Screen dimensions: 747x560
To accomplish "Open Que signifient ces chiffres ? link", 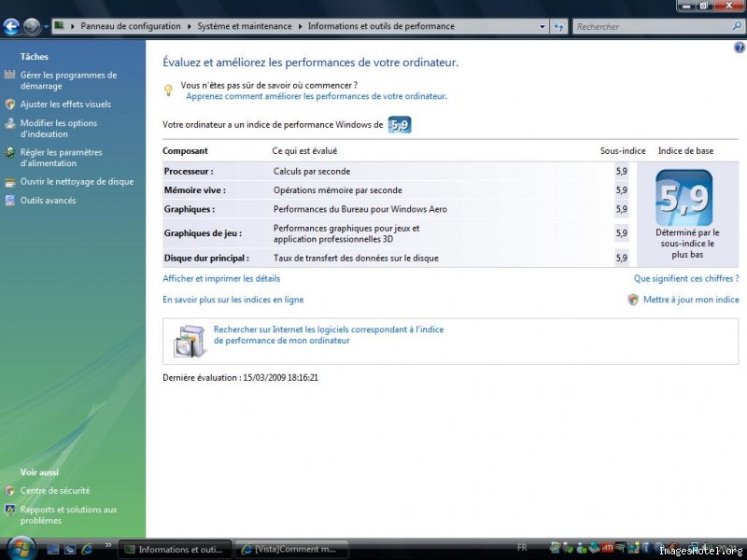I will (x=686, y=278).
